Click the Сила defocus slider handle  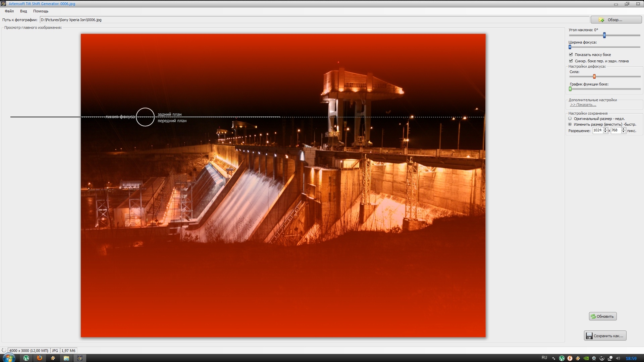(594, 76)
